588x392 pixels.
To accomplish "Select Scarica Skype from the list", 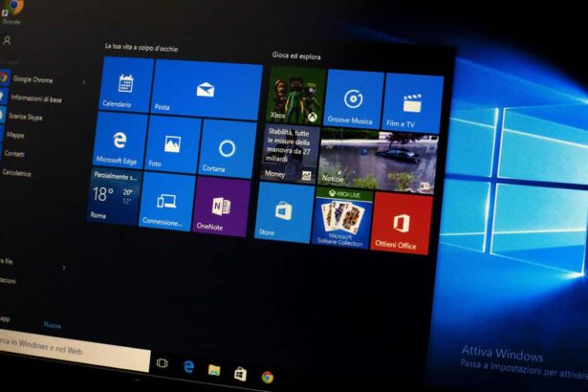I will [x=26, y=117].
